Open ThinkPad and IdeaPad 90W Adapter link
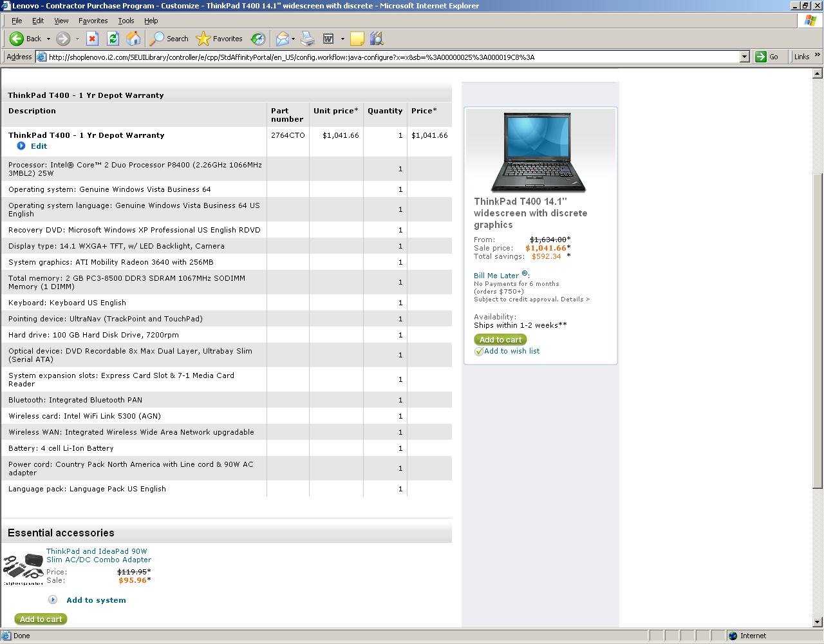This screenshot has width=824, height=644. click(x=98, y=556)
